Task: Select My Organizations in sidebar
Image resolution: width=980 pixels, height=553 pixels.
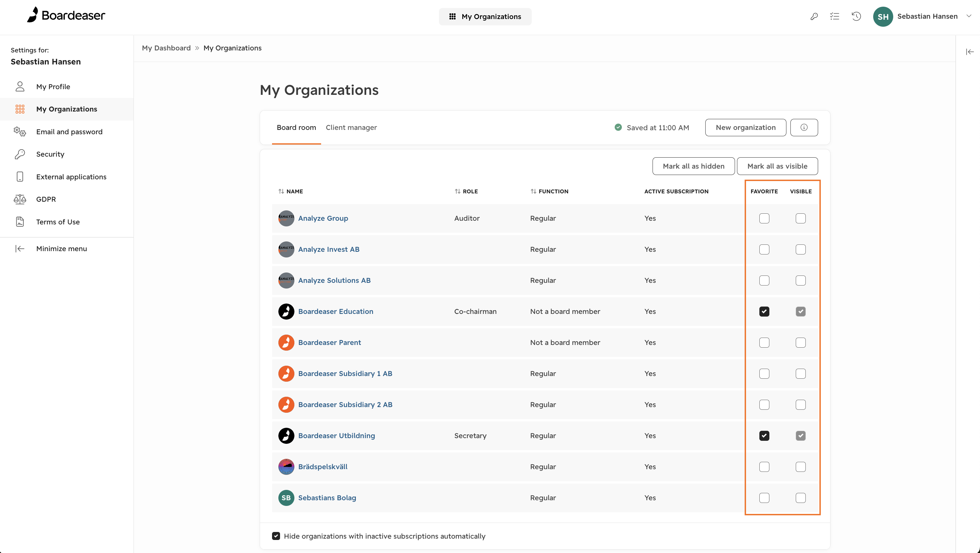Action: [x=66, y=109]
